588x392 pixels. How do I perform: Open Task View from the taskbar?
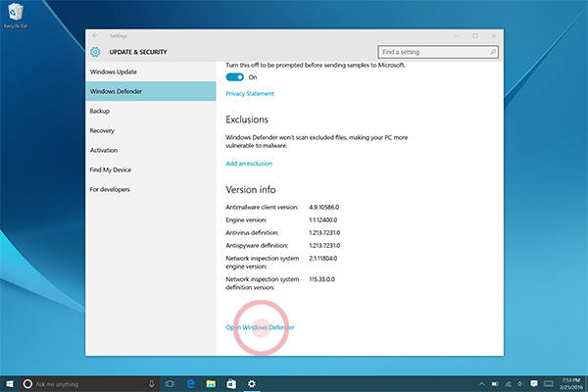click(170, 384)
